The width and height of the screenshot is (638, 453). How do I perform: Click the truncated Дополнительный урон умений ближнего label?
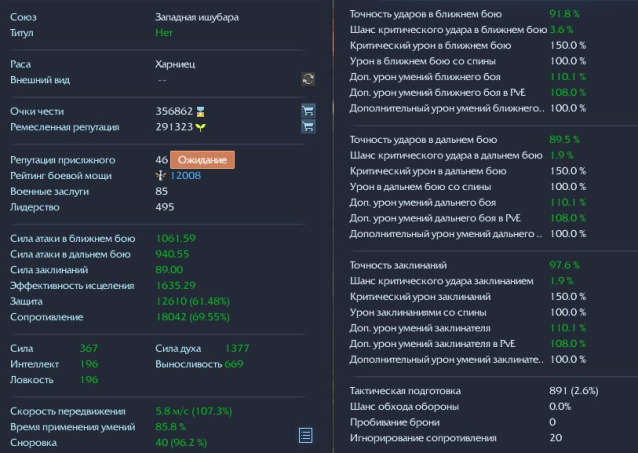click(444, 107)
